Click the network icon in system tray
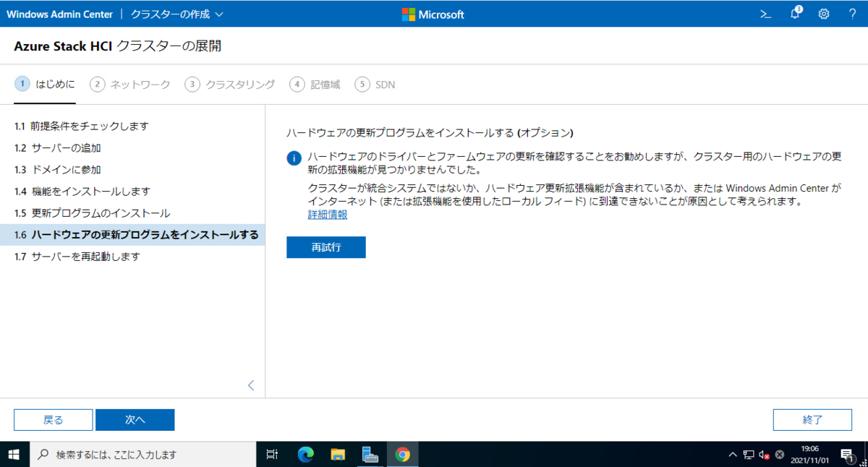The image size is (868, 467). [749, 455]
